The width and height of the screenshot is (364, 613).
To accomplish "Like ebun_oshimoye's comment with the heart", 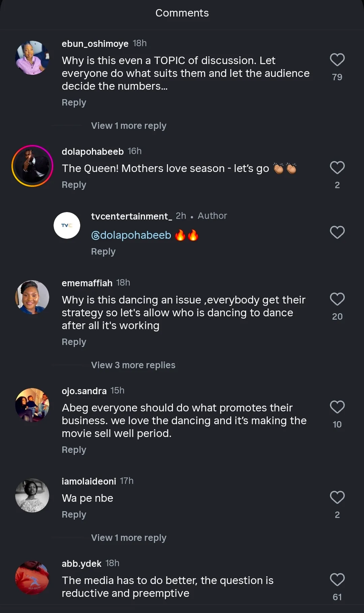I will pyautogui.click(x=337, y=60).
